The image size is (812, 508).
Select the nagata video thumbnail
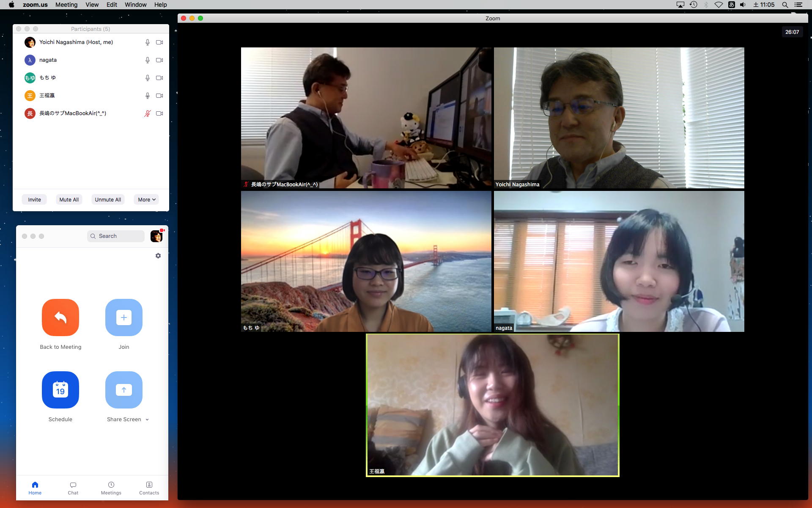click(619, 261)
